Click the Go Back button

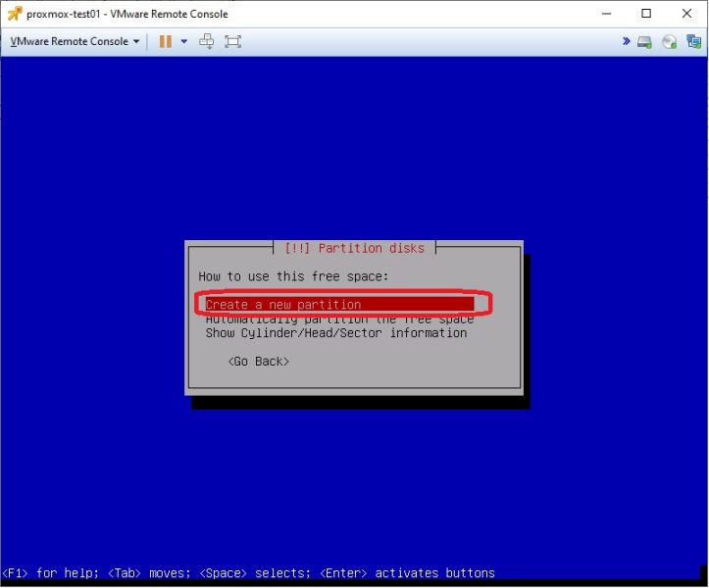coord(258,362)
